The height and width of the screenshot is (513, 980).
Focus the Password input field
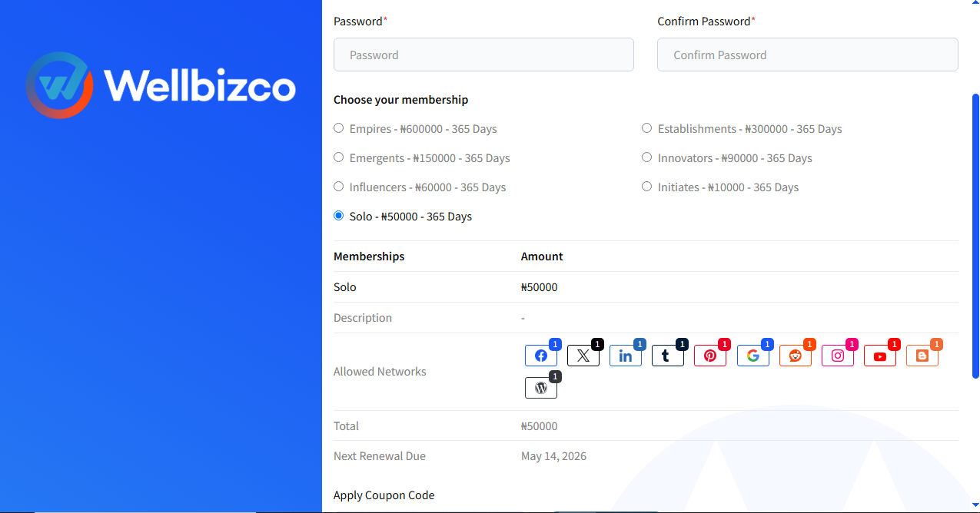click(483, 55)
